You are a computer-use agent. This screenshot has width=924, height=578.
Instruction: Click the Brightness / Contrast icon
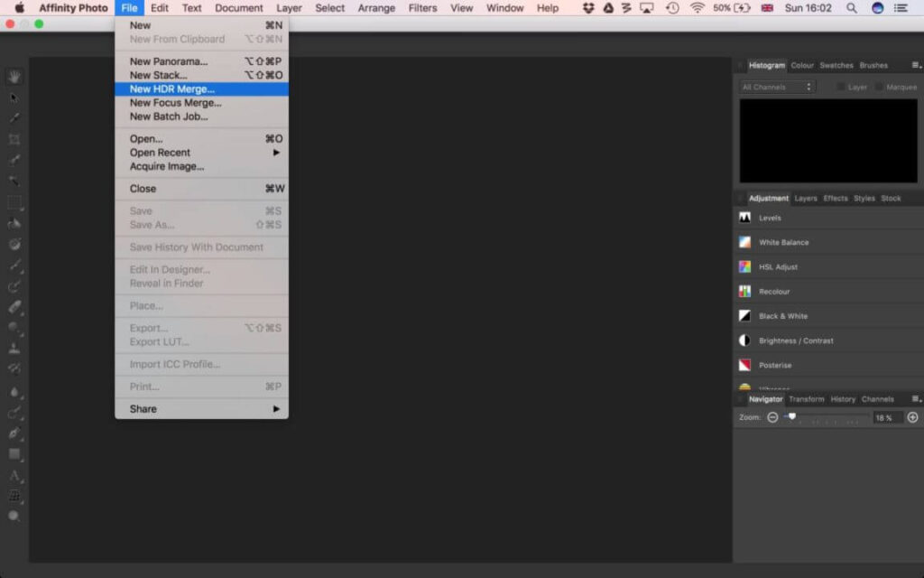coord(744,340)
